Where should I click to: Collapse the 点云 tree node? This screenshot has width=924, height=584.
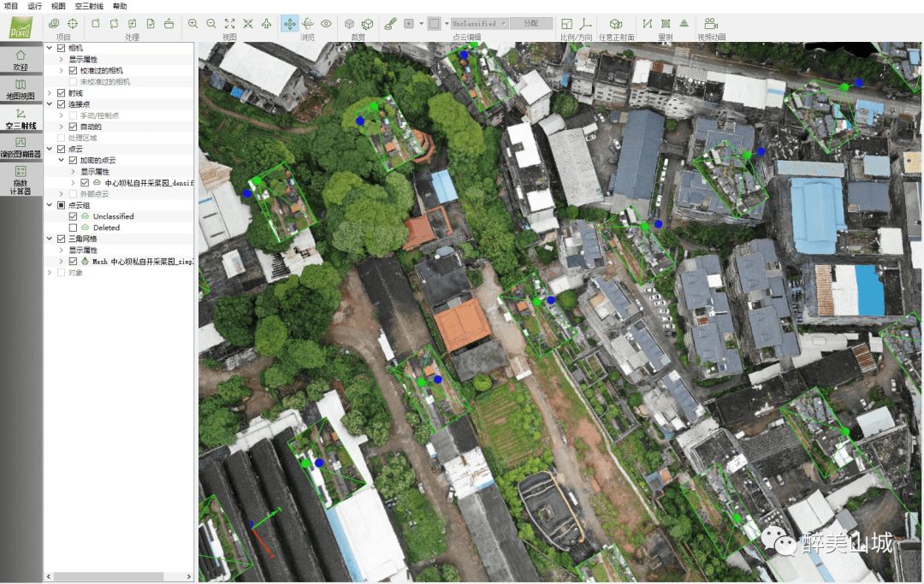pos(50,149)
